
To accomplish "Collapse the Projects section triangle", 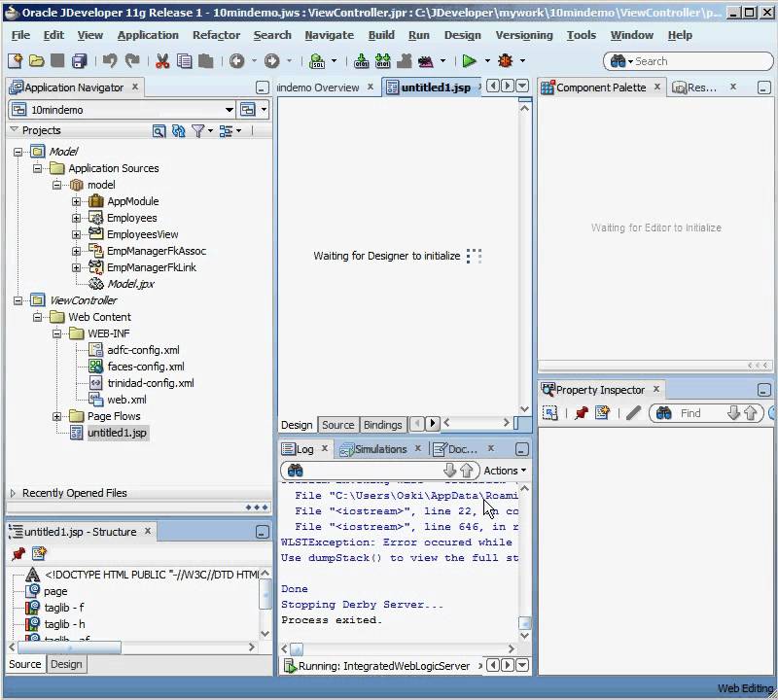I will point(14,130).
